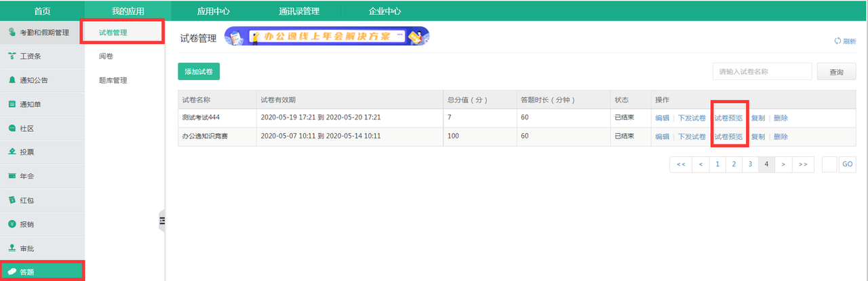The height and width of the screenshot is (281, 868).
Task: Click the total score value 100
Action: 453,136
